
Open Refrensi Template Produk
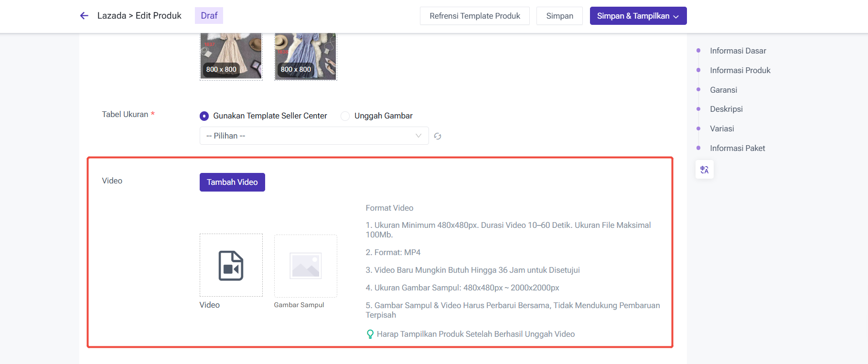coord(474,16)
